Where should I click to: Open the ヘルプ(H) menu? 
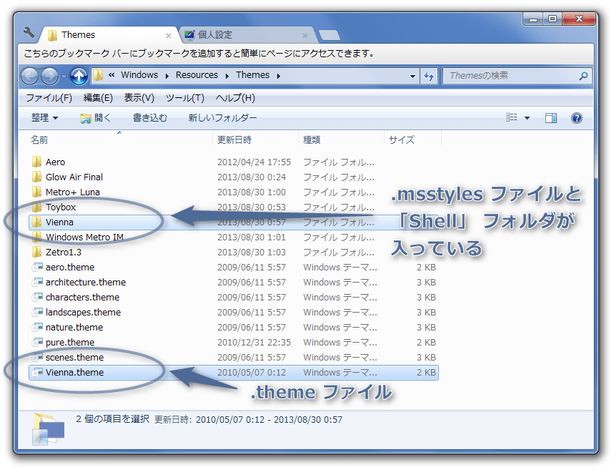[235, 98]
